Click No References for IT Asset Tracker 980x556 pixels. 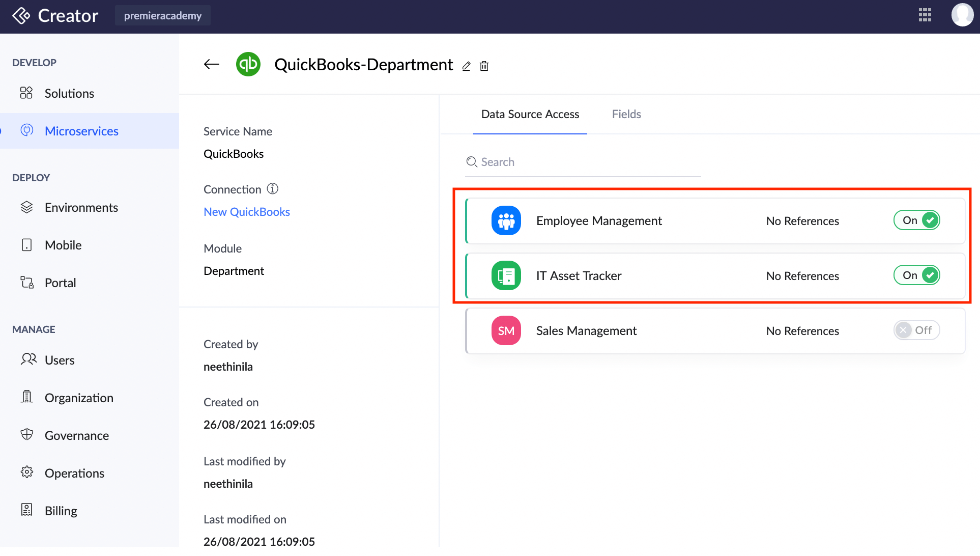click(x=802, y=275)
